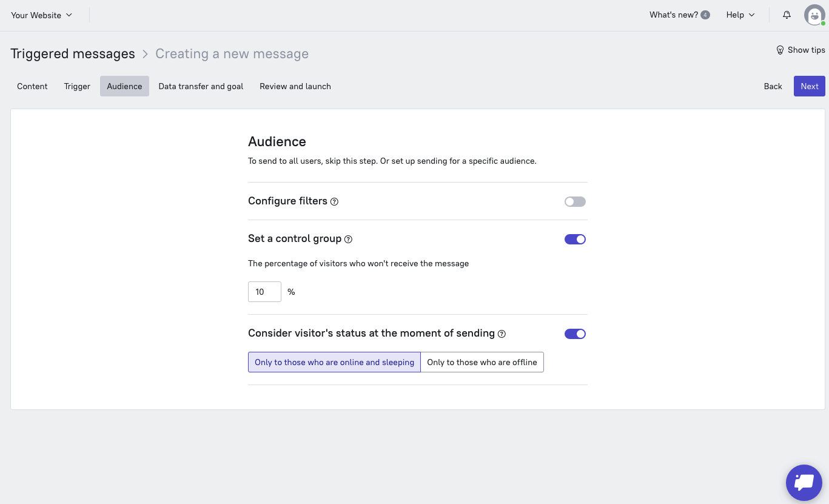The width and height of the screenshot is (829, 504).
Task: Open the user avatar menu
Action: tap(814, 15)
